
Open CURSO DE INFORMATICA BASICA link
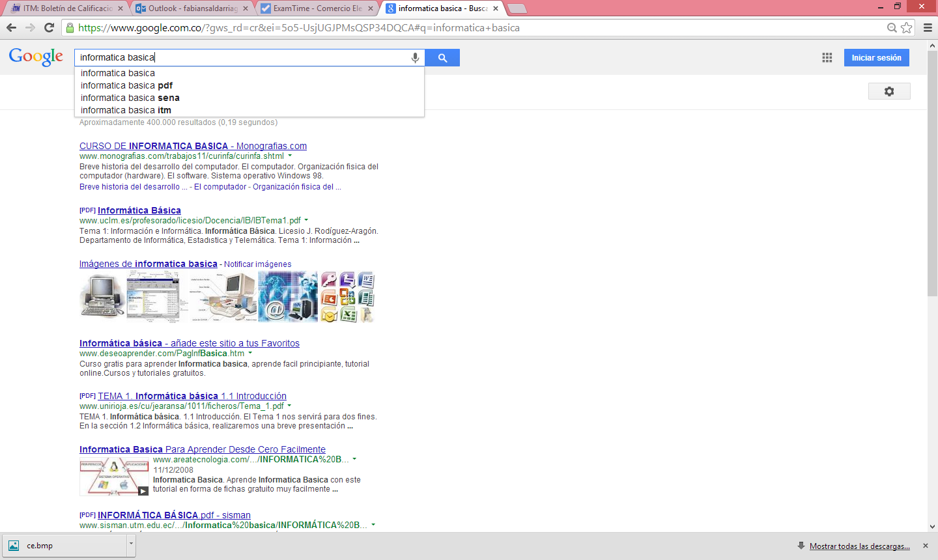(193, 146)
